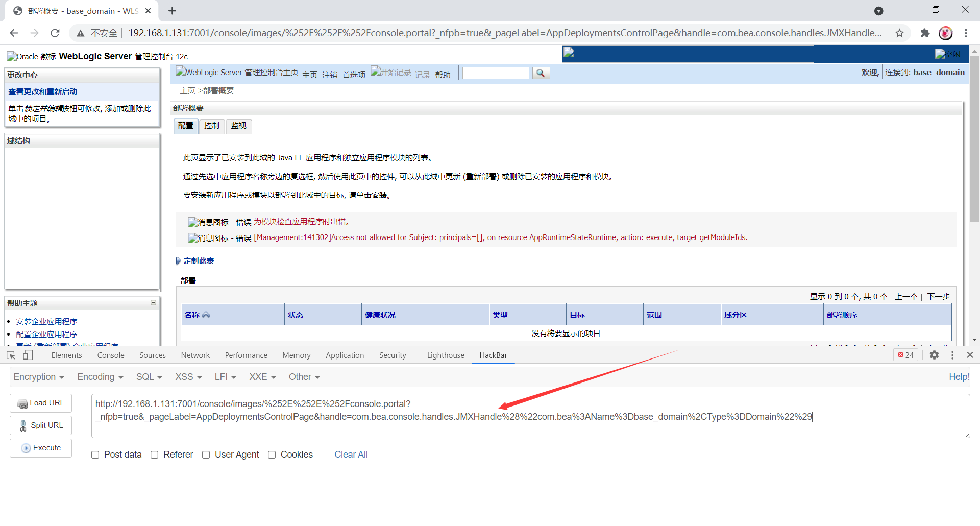Click the browser address bar URL
The width and height of the screenshot is (980, 526).
click(505, 33)
